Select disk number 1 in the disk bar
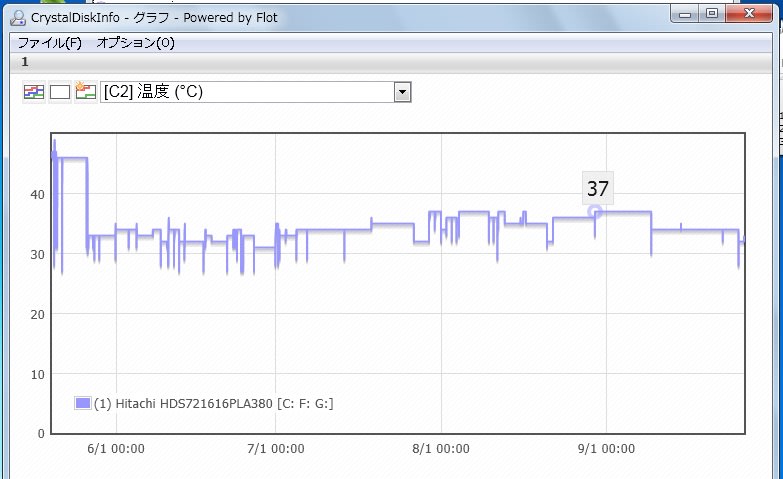The image size is (783, 479). tap(25, 62)
